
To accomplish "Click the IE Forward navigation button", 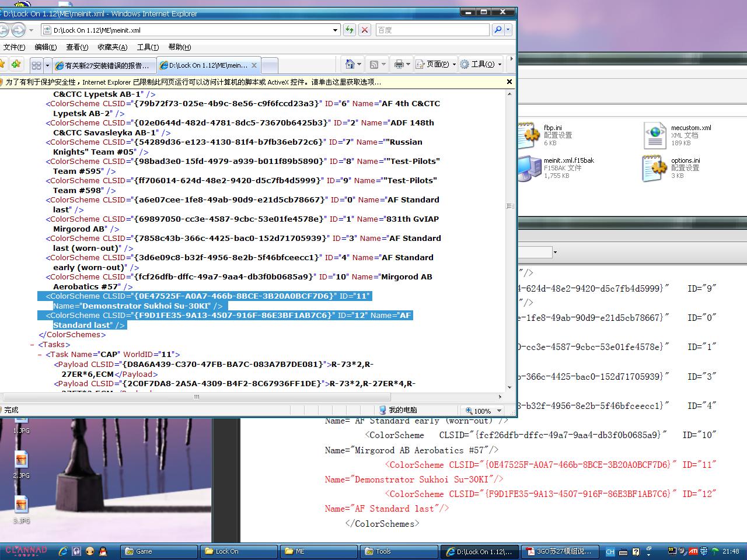I will (x=18, y=30).
